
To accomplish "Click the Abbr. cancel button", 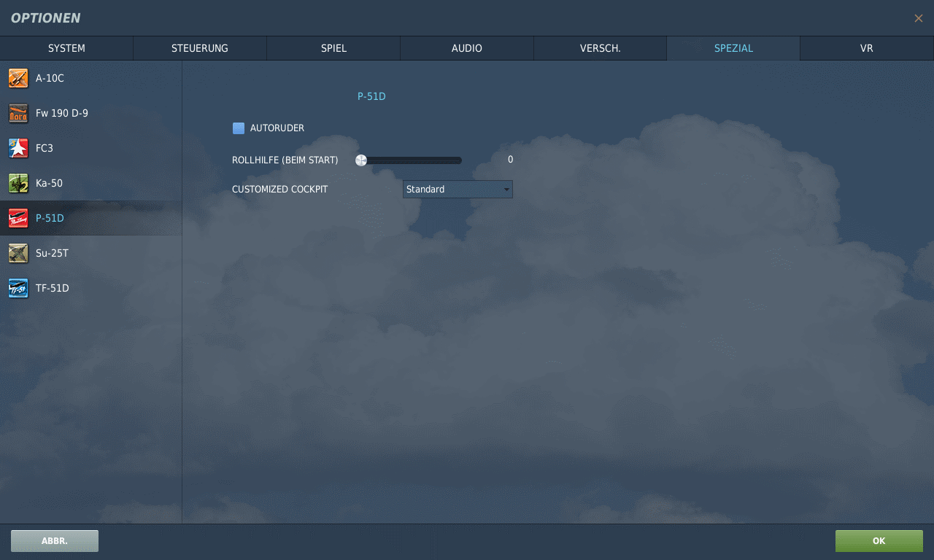I will pos(55,541).
